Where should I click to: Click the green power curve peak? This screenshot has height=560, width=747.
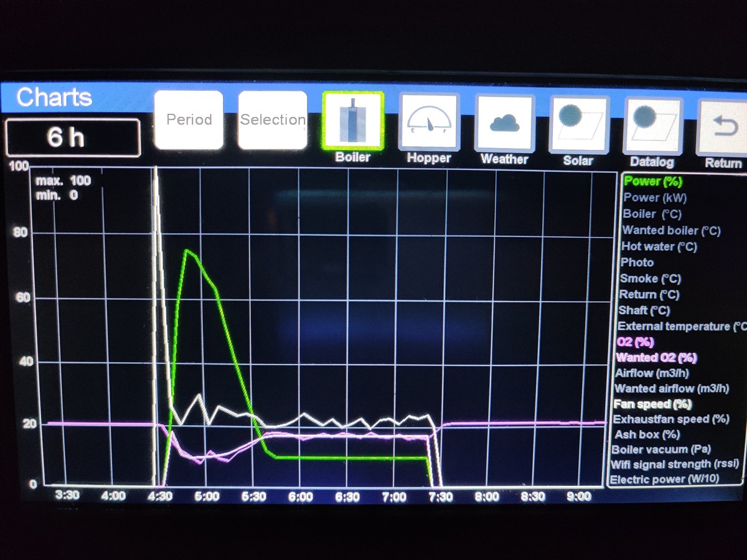point(186,251)
